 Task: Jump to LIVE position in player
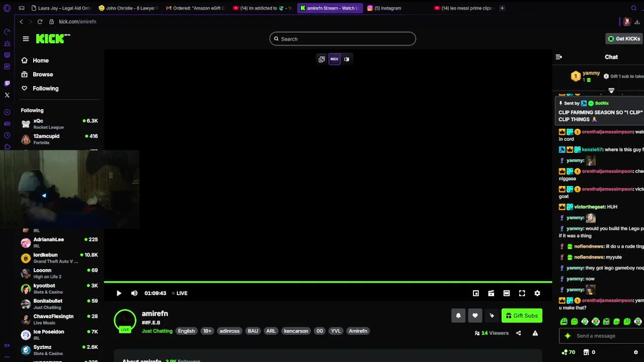(180, 293)
